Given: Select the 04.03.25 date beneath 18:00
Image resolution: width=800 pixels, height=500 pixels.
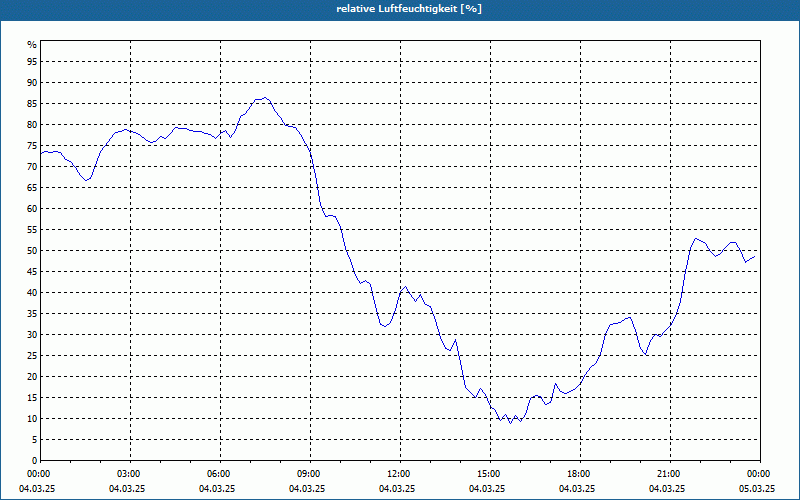Looking at the screenshot, I should [577, 489].
